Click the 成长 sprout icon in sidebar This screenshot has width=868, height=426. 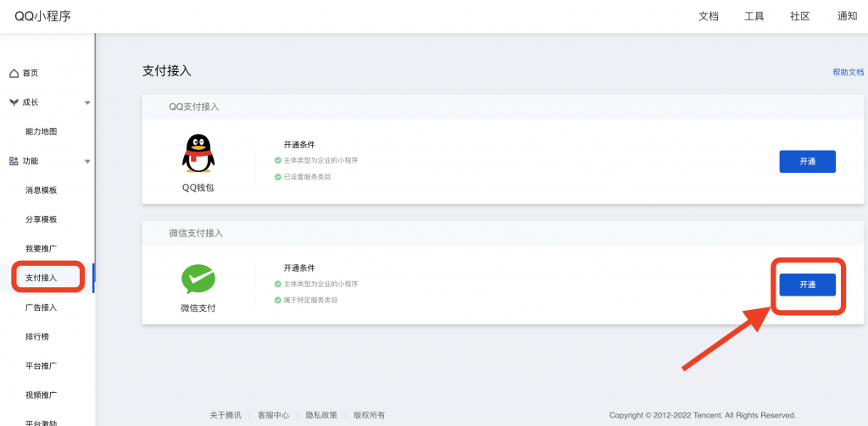(14, 102)
